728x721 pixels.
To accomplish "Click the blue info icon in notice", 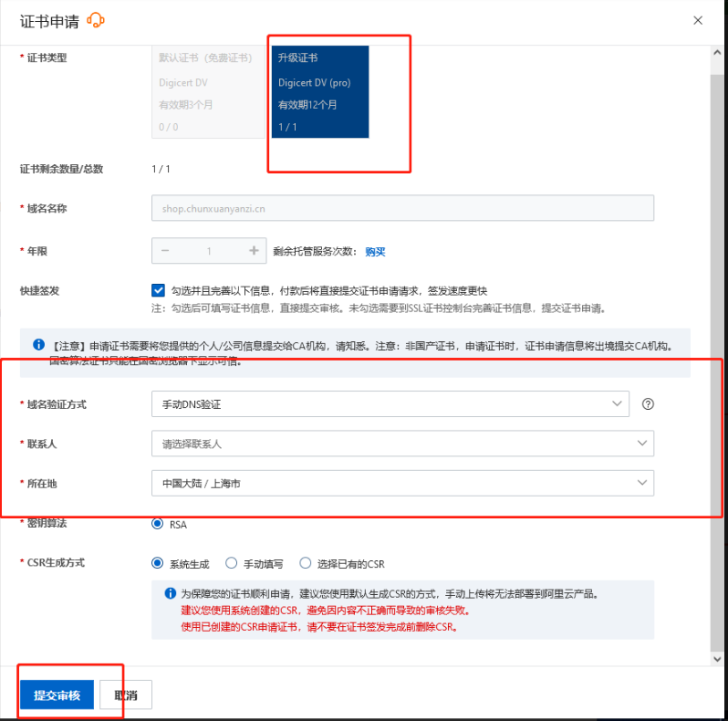I will [39, 345].
